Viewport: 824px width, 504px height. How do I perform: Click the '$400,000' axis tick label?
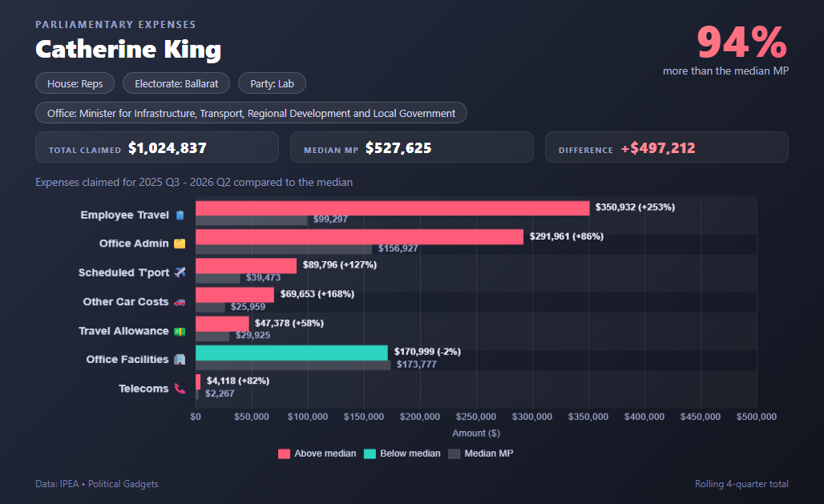click(644, 417)
